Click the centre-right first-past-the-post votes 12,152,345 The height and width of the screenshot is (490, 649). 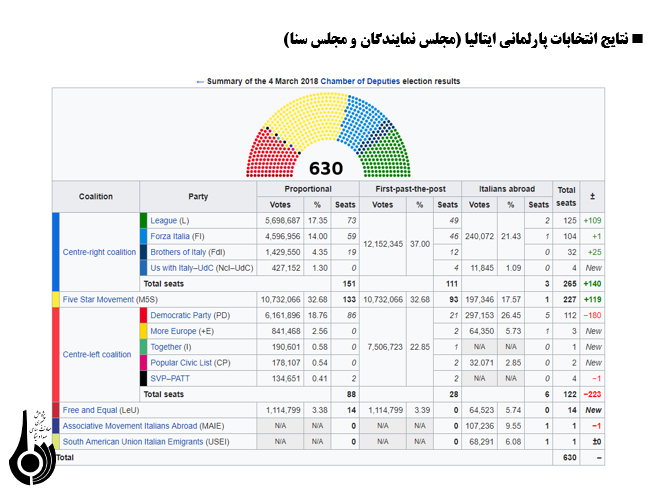pos(383,244)
